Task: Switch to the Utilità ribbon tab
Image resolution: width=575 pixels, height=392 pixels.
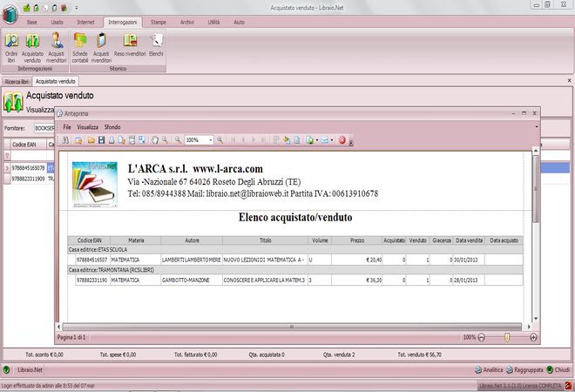Action: pyautogui.click(x=213, y=23)
